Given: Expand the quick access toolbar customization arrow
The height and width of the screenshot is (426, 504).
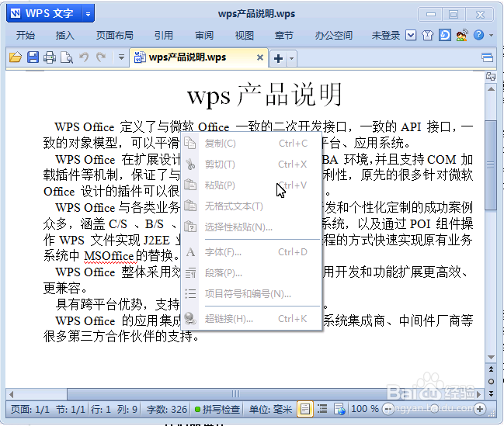Looking at the screenshot, I should point(121,57).
